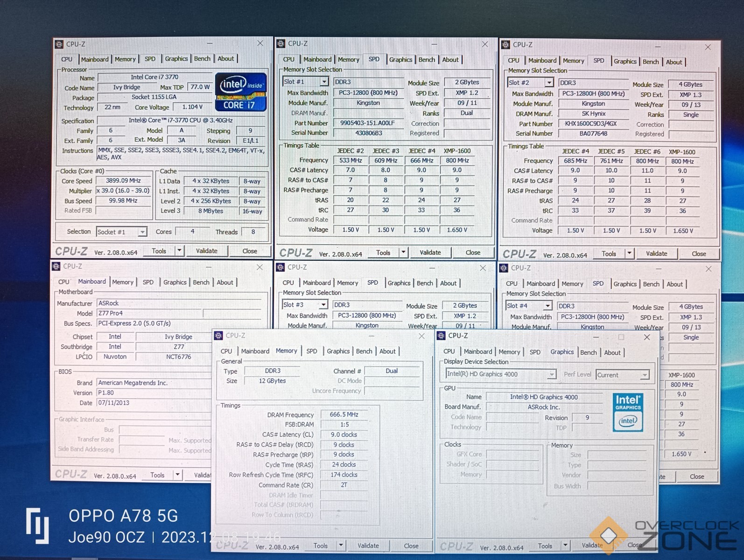Click the CPU-Z title icon of the Memory timings window

coord(219,336)
